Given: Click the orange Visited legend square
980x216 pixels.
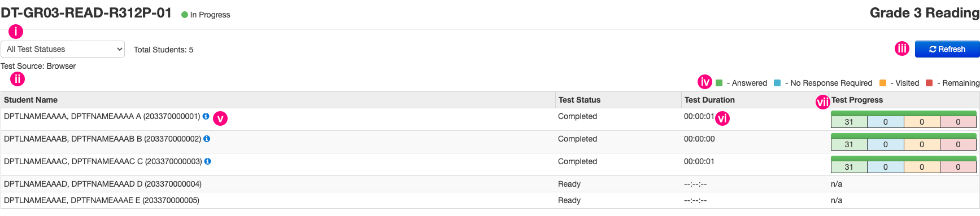Looking at the screenshot, I should coord(883,83).
